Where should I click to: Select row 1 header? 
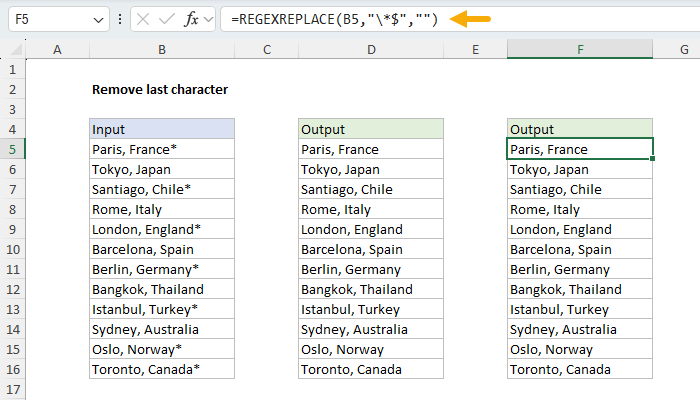point(12,70)
